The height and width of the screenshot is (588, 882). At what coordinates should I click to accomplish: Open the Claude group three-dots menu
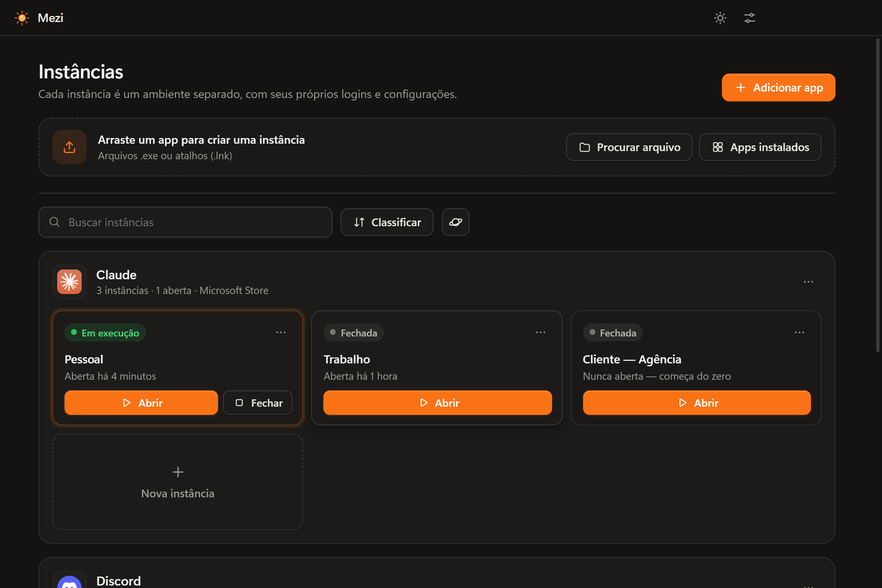pos(808,282)
